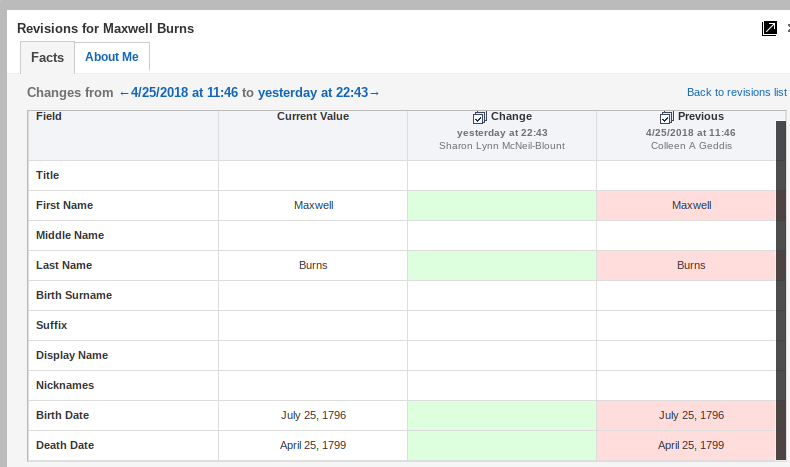The width and height of the screenshot is (790, 467).
Task: Select current value Maxwell for First Name
Action: click(313, 205)
